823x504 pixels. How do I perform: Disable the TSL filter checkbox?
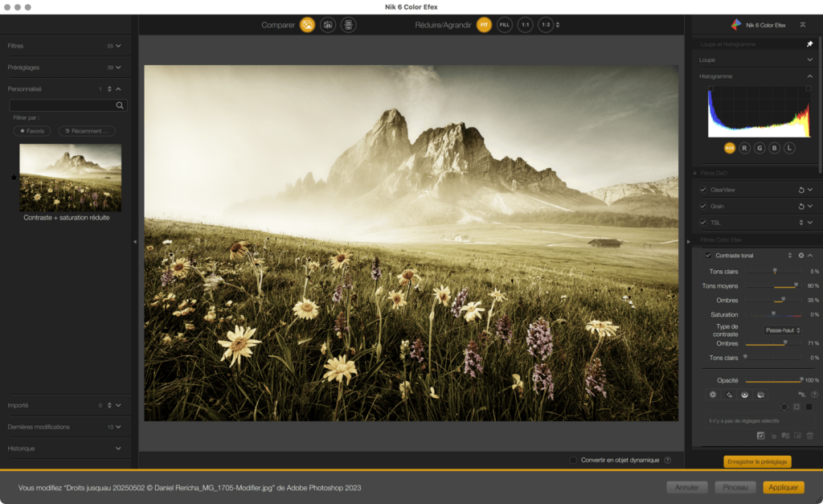(702, 223)
